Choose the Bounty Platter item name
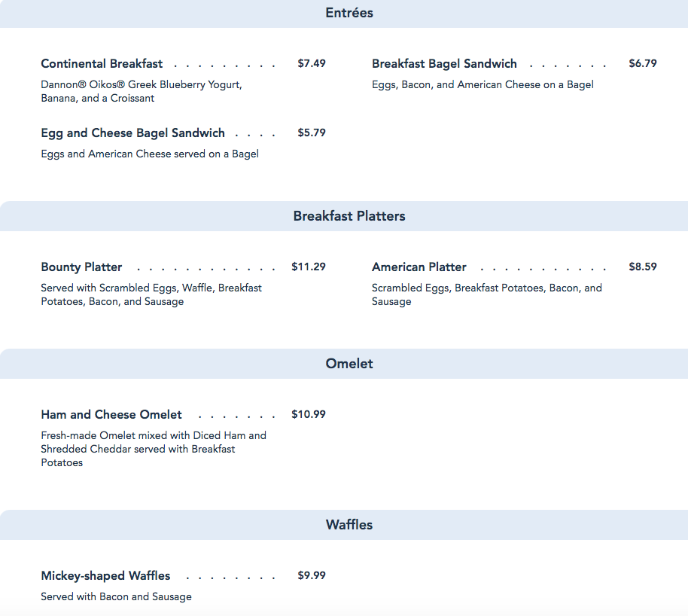This screenshot has width=688, height=616. [81, 267]
